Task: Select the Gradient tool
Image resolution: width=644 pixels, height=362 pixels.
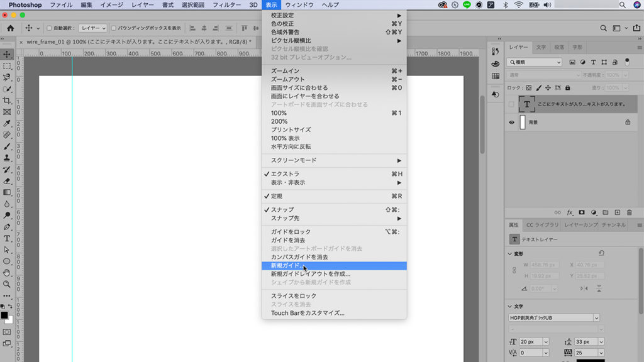Action: pyautogui.click(x=7, y=192)
